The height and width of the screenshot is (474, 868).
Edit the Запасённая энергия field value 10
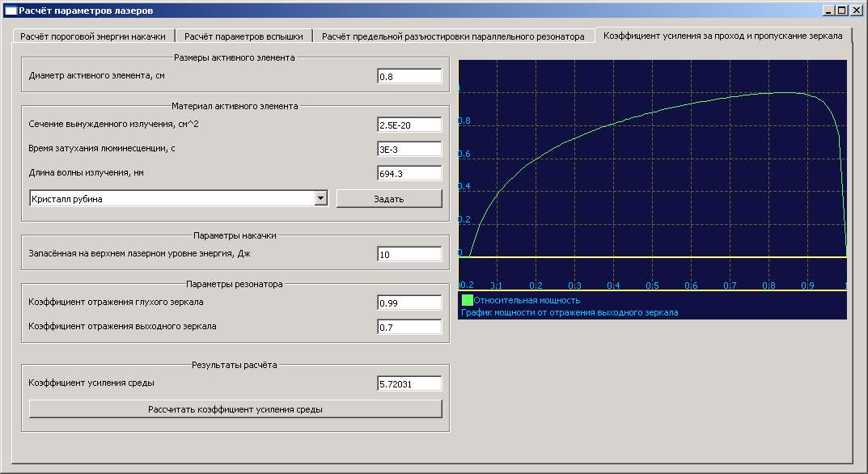pos(409,255)
